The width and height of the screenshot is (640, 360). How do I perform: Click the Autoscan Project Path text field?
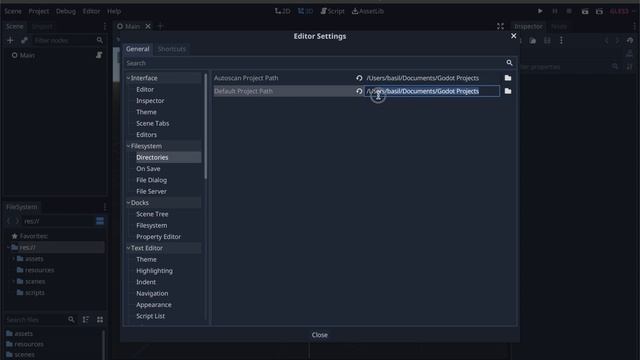432,78
